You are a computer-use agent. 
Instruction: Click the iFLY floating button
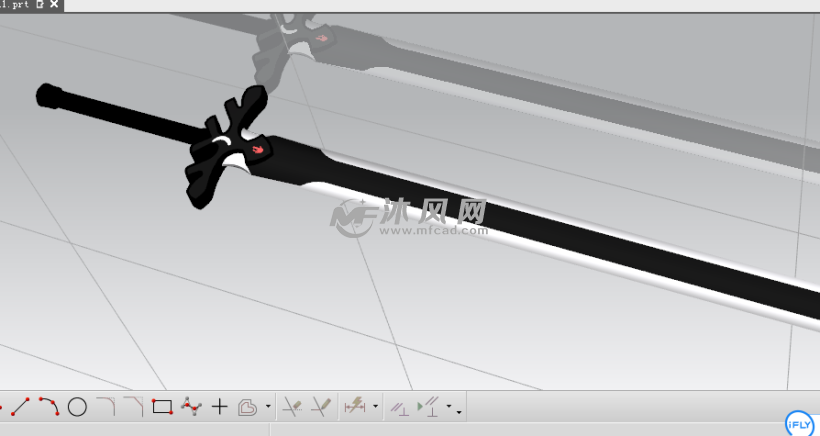point(799,422)
